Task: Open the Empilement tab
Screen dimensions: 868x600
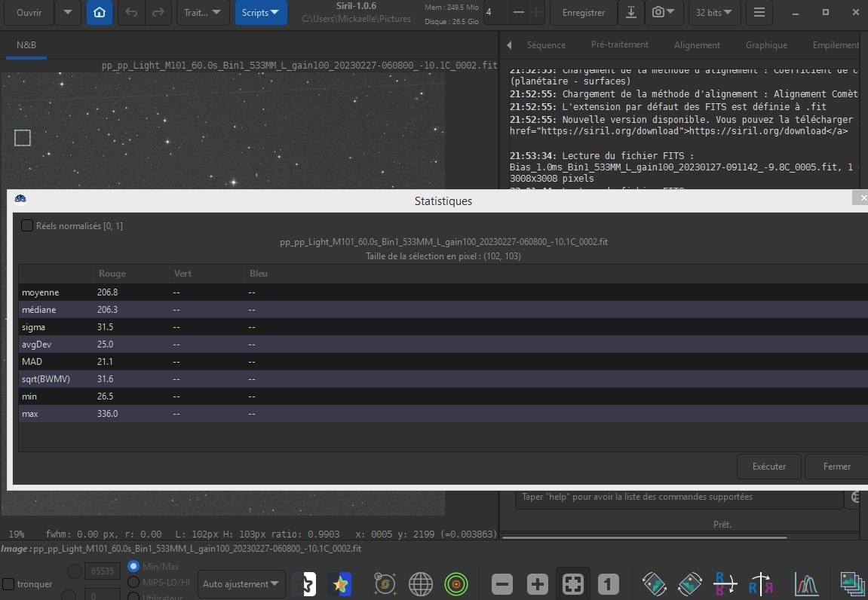Action: [x=836, y=45]
